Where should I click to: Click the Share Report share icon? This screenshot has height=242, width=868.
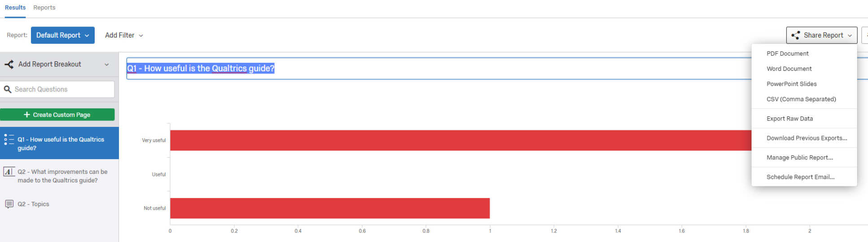(x=795, y=35)
